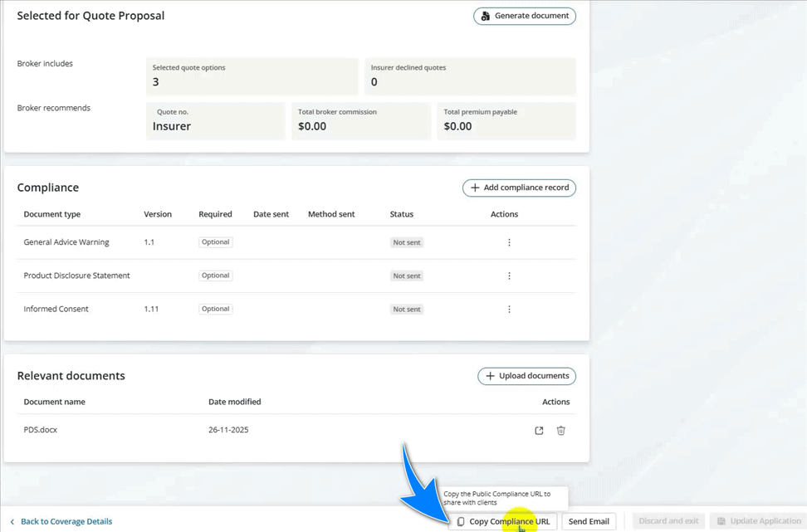The image size is (807, 532).
Task: Click the Document type column header
Action: click(52, 215)
